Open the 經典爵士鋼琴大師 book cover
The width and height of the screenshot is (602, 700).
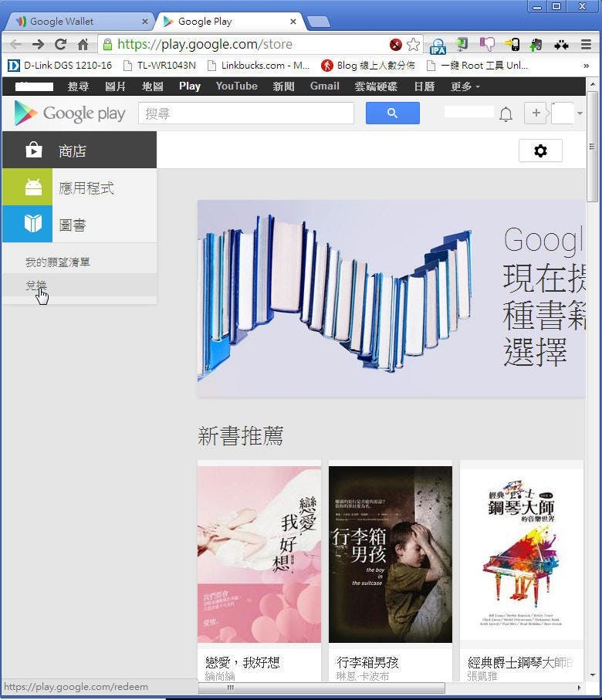[521, 554]
